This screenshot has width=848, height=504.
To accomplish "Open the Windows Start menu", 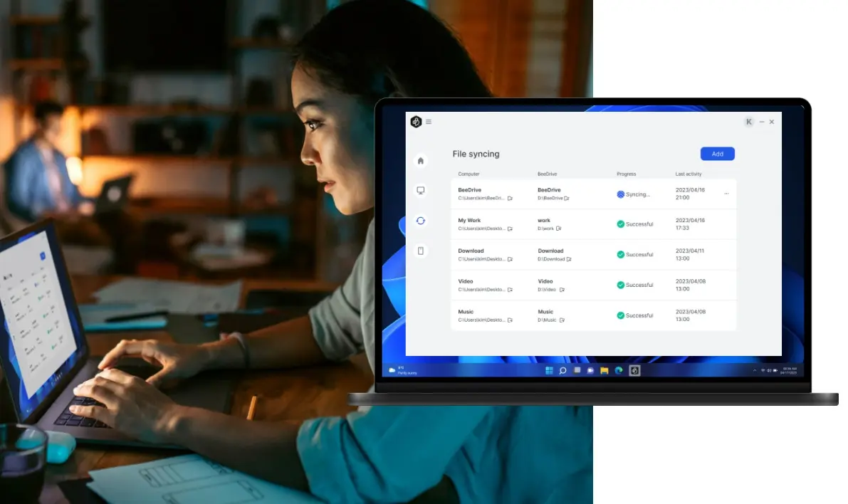I will point(549,370).
